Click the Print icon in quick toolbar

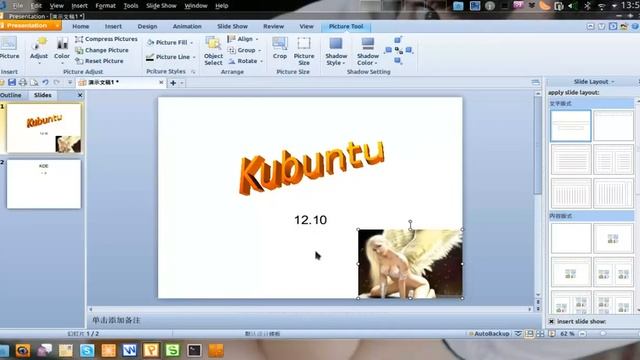(x=23, y=82)
